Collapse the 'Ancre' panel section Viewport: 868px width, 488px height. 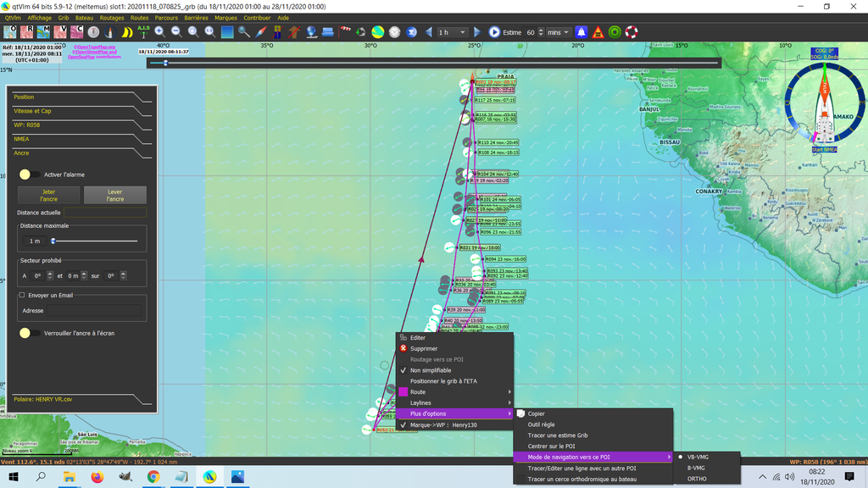tap(81, 153)
